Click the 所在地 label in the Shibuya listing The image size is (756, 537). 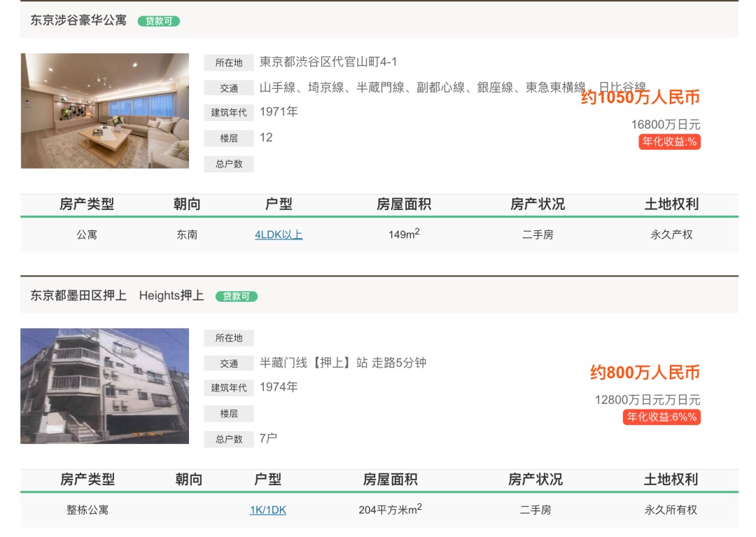point(229,63)
